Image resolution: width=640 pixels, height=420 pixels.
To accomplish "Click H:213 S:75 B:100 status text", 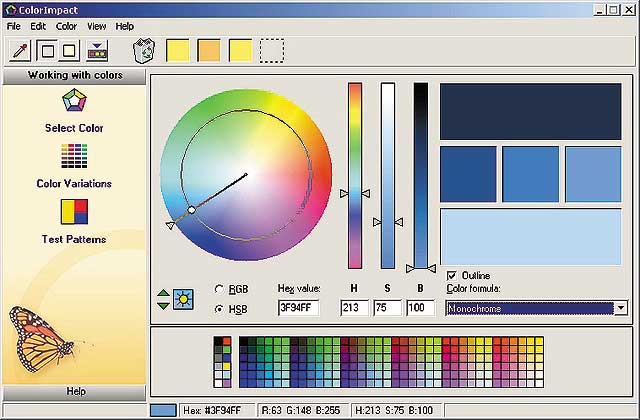I will (x=394, y=410).
